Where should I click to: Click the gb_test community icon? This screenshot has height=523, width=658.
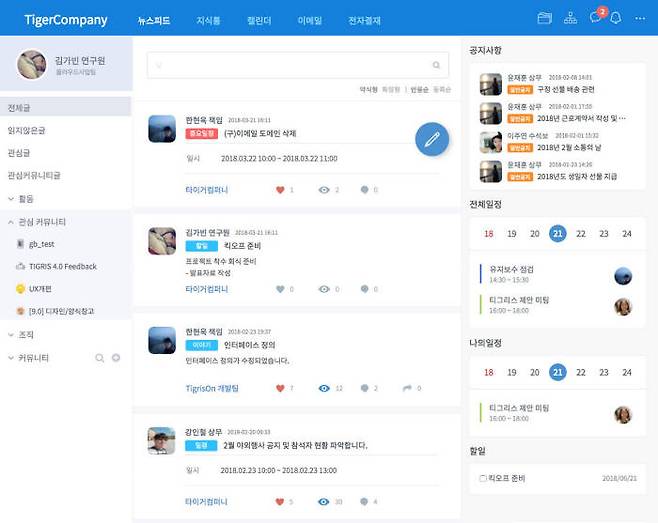20,244
